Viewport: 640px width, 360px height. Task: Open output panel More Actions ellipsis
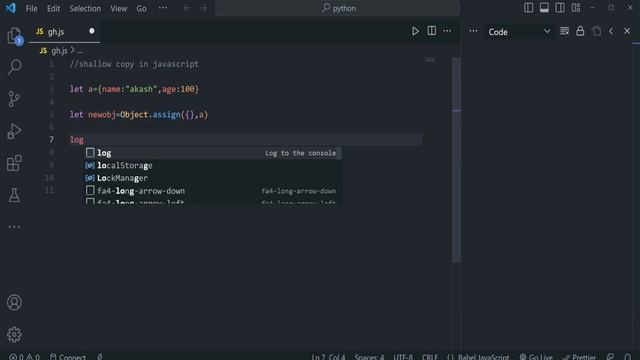[x=473, y=31]
